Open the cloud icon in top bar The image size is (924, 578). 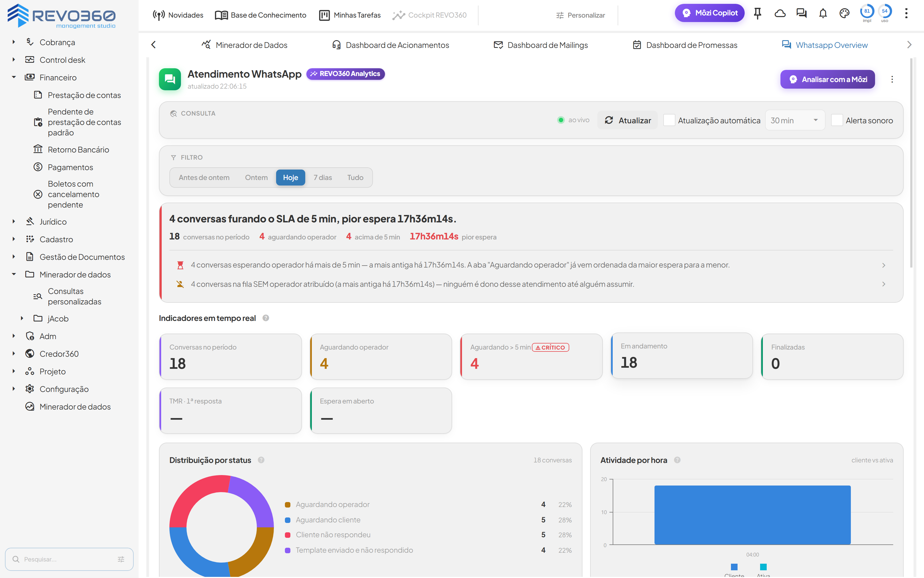pos(780,14)
